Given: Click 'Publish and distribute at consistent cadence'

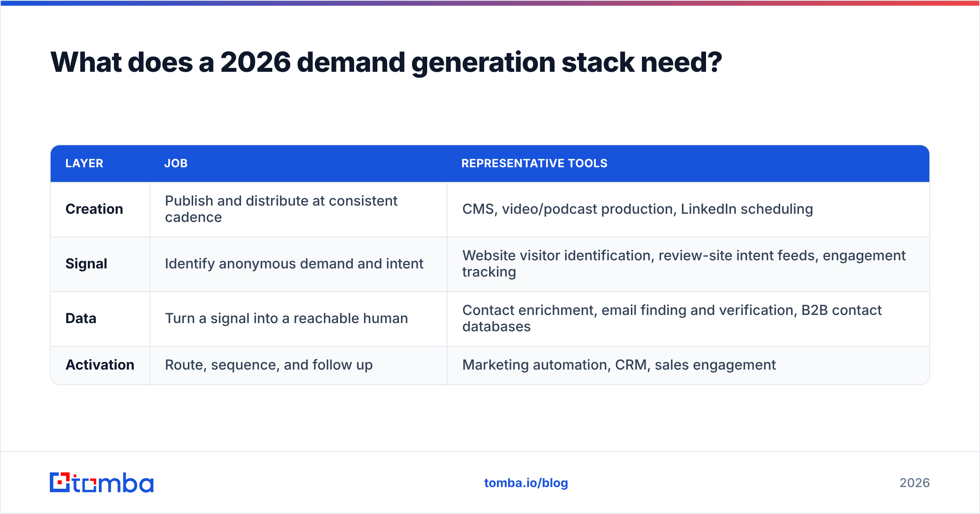Looking at the screenshot, I should pos(281,209).
